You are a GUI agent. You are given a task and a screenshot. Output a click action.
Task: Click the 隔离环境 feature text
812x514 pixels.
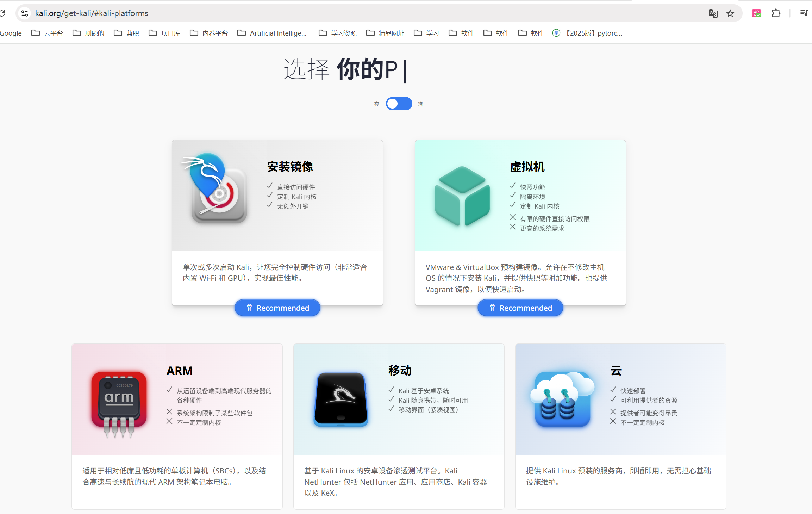tap(532, 197)
